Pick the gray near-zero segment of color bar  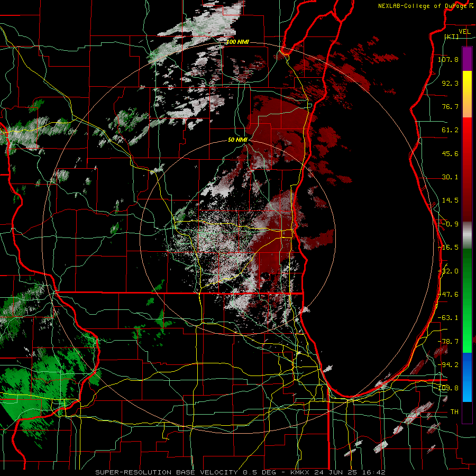[x=467, y=235]
